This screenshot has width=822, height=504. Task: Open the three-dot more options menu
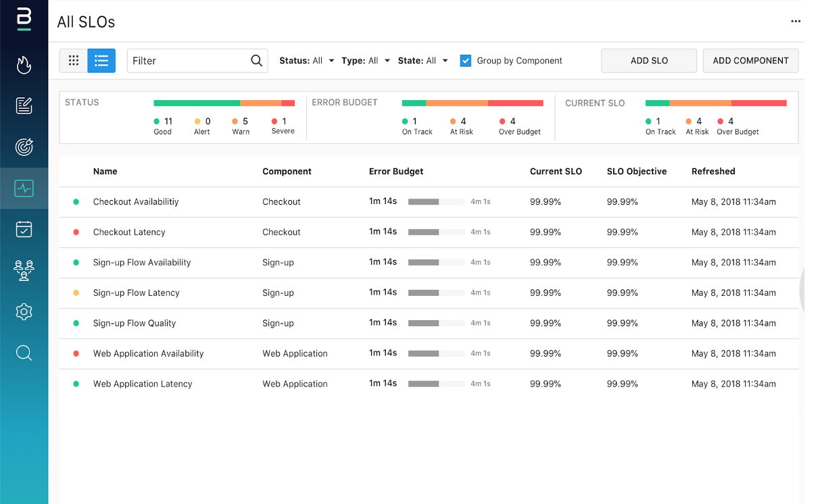(x=796, y=22)
